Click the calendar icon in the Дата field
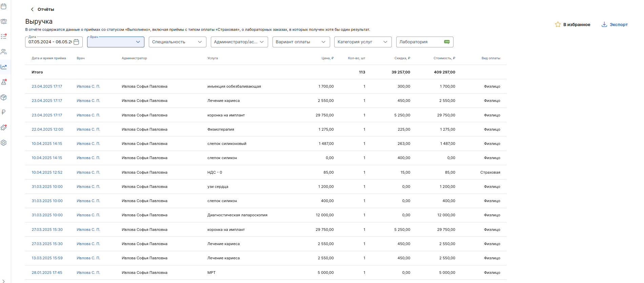This screenshot has height=283, width=644. (76, 42)
